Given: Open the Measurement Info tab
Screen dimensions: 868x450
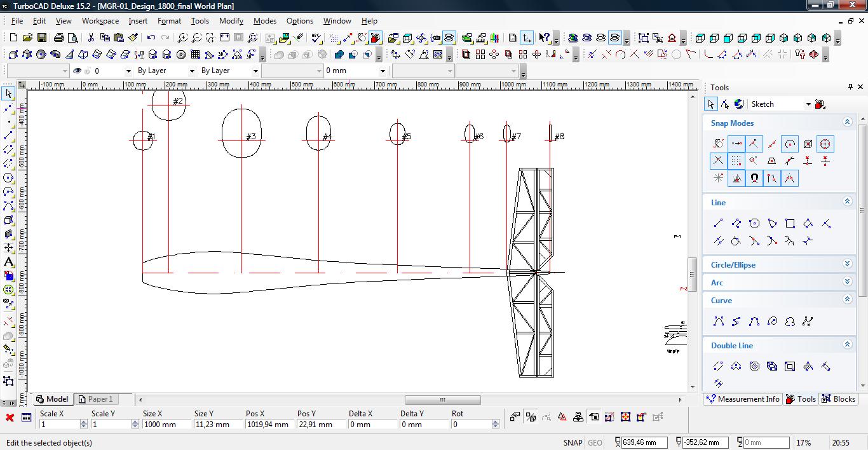Looking at the screenshot, I should click(x=743, y=399).
